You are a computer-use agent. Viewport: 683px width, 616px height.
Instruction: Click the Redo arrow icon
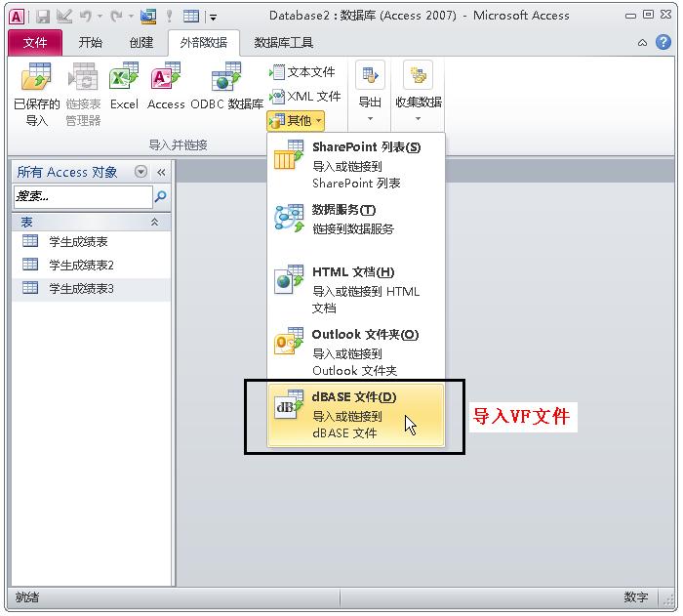[x=116, y=17]
